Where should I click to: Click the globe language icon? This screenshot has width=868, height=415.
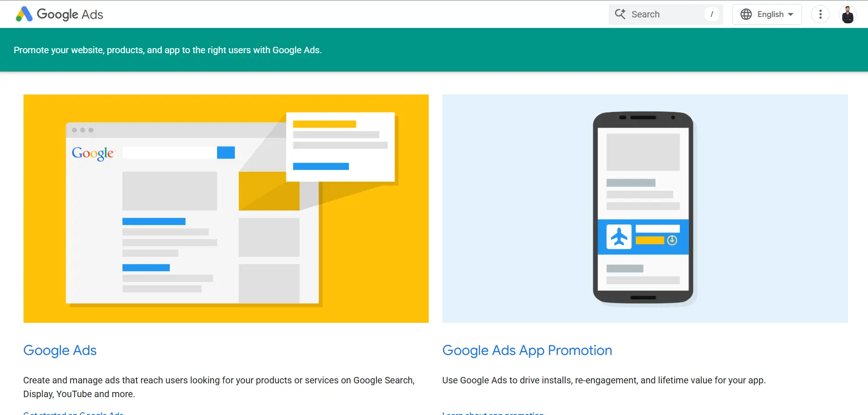[746, 14]
